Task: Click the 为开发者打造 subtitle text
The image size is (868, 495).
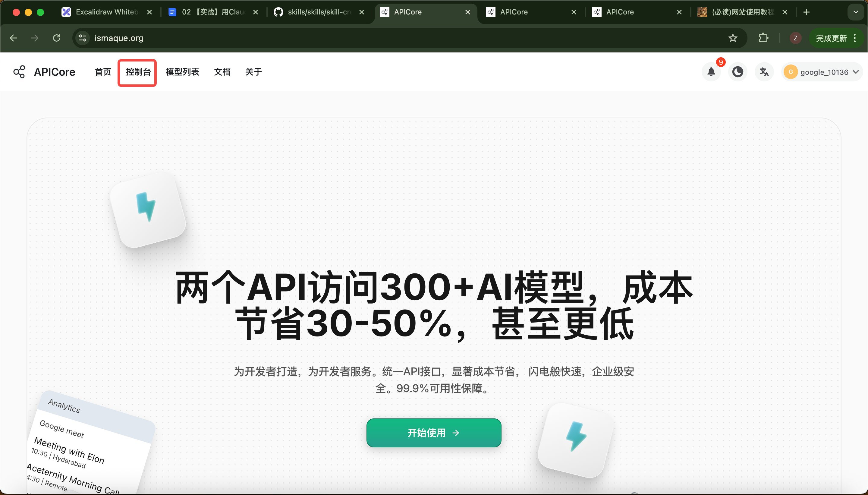Action: 434,380
